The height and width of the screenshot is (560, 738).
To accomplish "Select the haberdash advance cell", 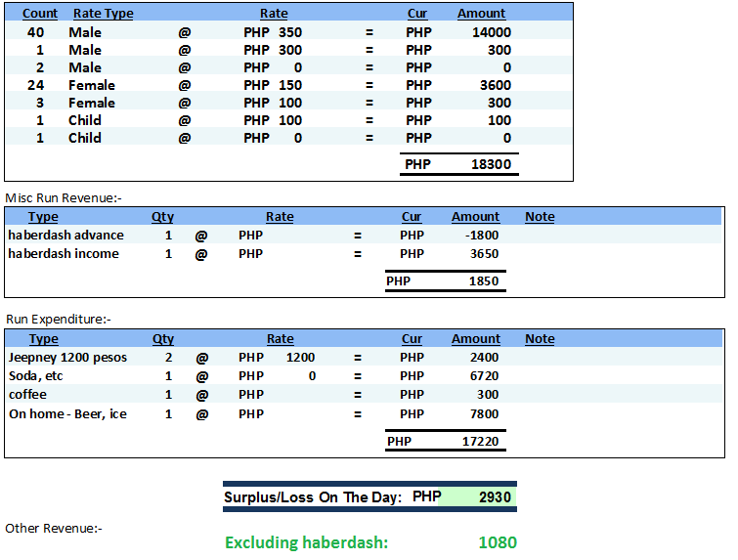I will coord(65,236).
